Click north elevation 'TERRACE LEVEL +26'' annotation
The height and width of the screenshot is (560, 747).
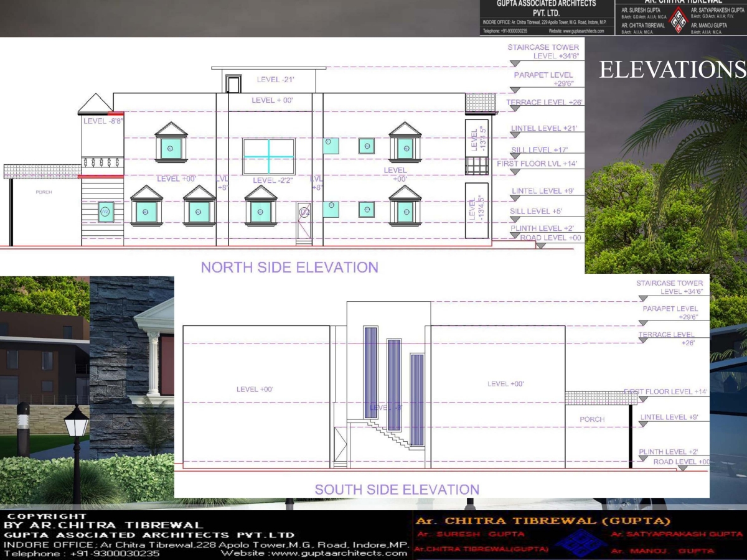pyautogui.click(x=544, y=102)
